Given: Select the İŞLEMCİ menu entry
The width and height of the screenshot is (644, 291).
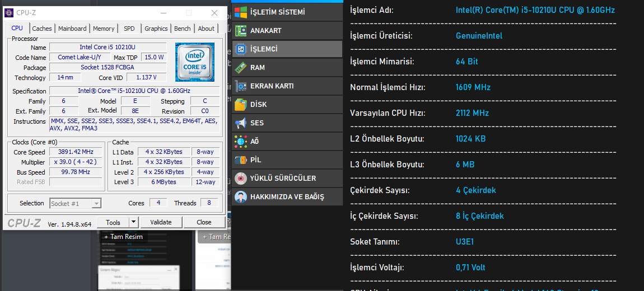Looking at the screenshot, I should pyautogui.click(x=287, y=49).
